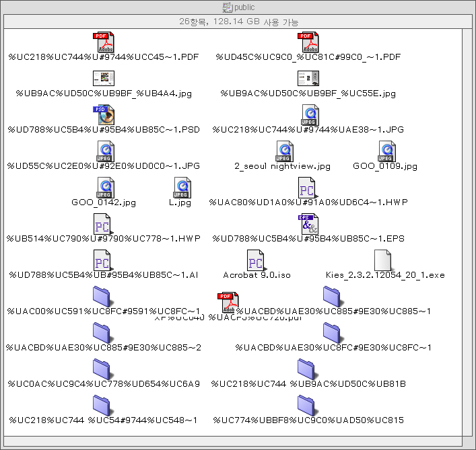Click the jpg thumbnail ending in %UB4A4.jpg
Image resolution: width=476 pixels, height=450 pixels.
point(103,79)
